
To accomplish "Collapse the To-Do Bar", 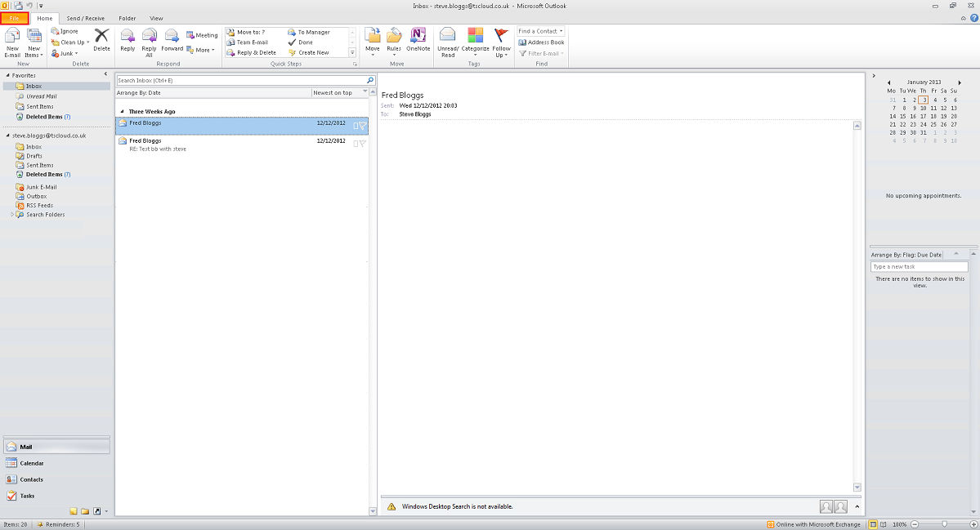I will 874,75.
